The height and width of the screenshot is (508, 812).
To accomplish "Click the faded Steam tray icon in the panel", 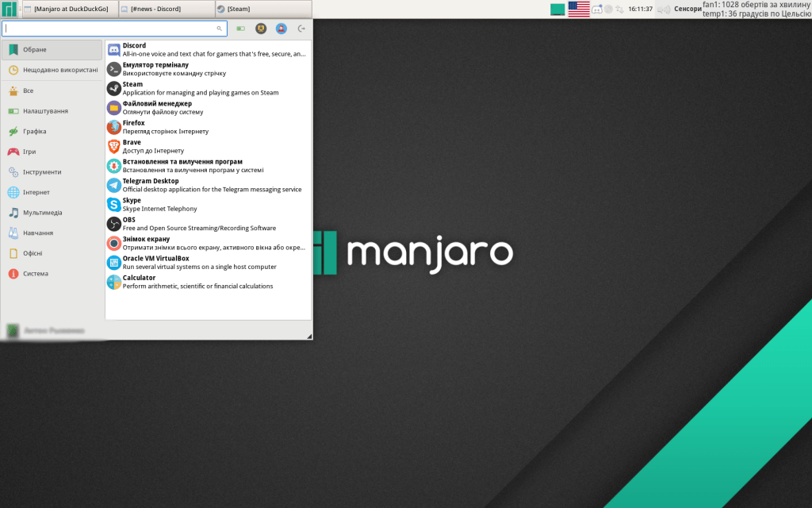I will click(609, 9).
